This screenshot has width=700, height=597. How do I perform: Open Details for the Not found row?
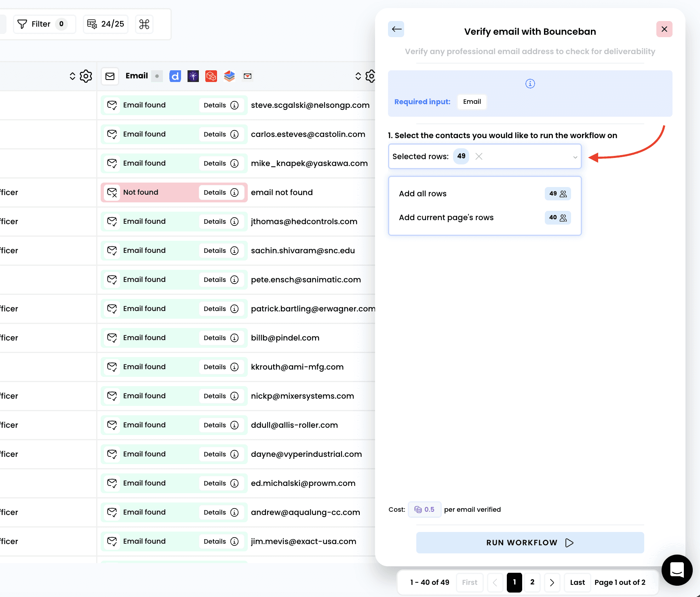coord(221,192)
